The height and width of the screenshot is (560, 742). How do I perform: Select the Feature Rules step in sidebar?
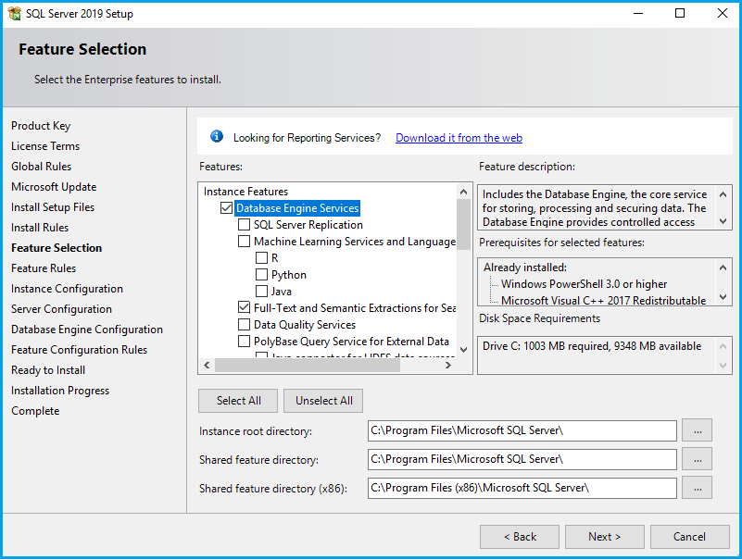[44, 268]
